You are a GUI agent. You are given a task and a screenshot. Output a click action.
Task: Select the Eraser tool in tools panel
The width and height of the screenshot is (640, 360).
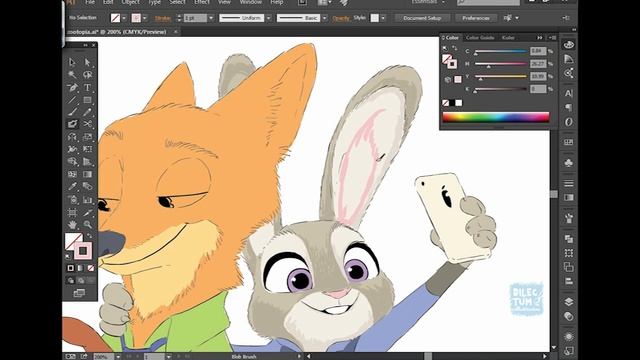click(x=72, y=124)
